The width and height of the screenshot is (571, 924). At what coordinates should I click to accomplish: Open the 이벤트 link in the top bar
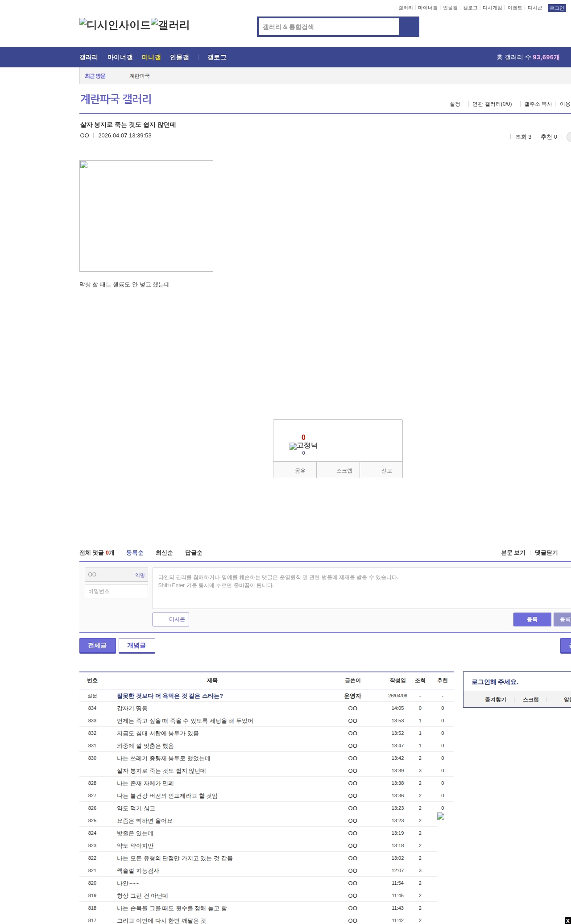[515, 8]
